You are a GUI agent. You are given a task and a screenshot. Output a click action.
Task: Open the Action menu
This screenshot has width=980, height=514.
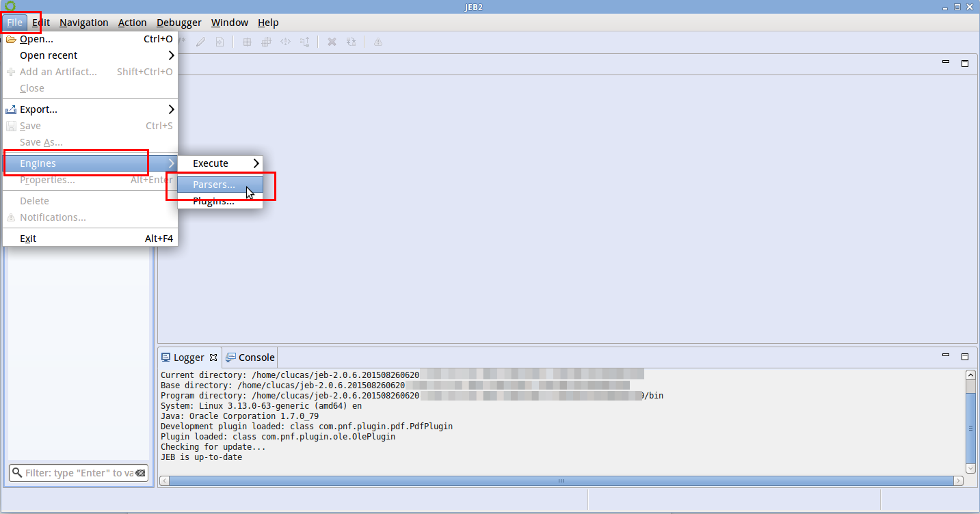tap(132, 23)
